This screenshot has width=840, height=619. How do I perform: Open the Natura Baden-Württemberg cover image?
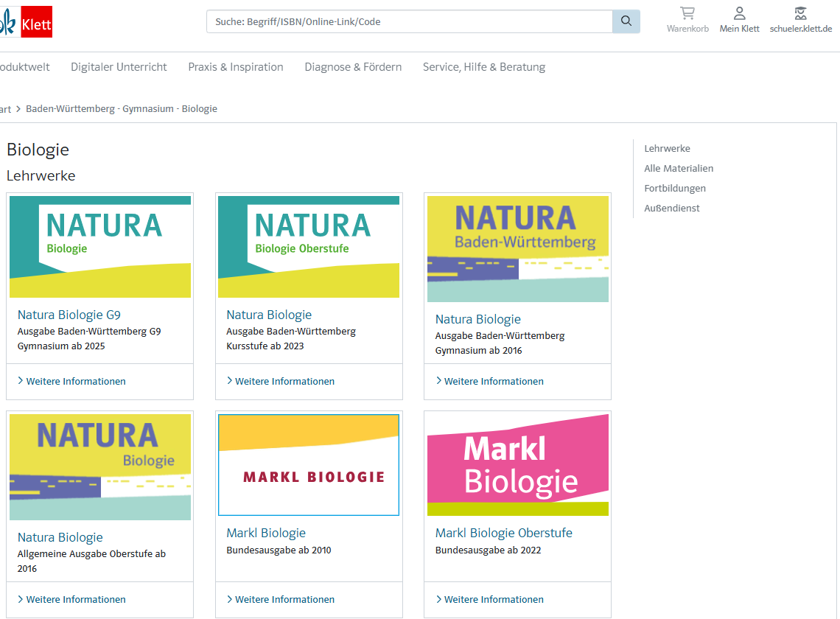(x=517, y=249)
